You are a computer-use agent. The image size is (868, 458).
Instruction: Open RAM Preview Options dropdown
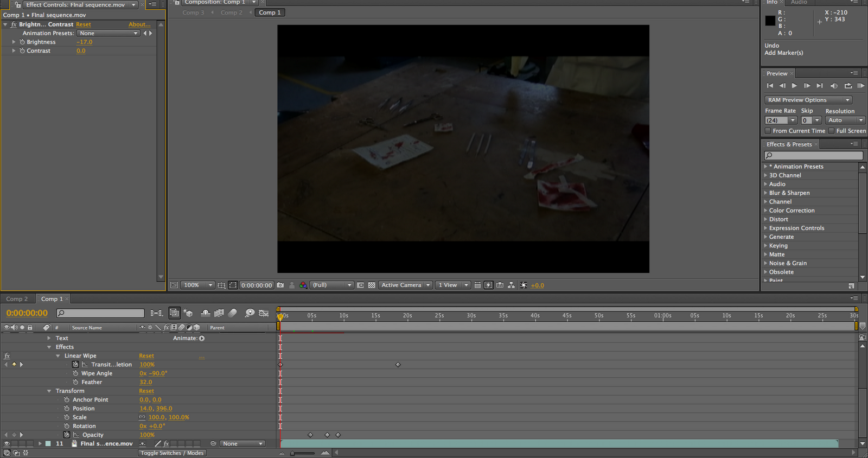click(808, 100)
